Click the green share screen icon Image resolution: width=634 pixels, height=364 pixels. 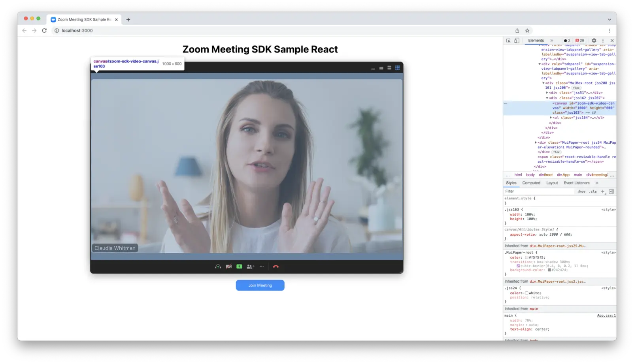coord(239,266)
